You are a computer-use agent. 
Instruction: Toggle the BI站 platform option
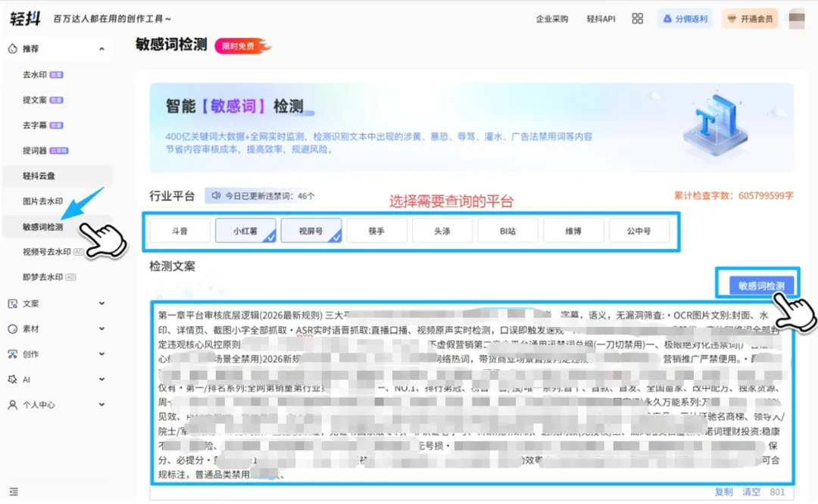pos(508,231)
